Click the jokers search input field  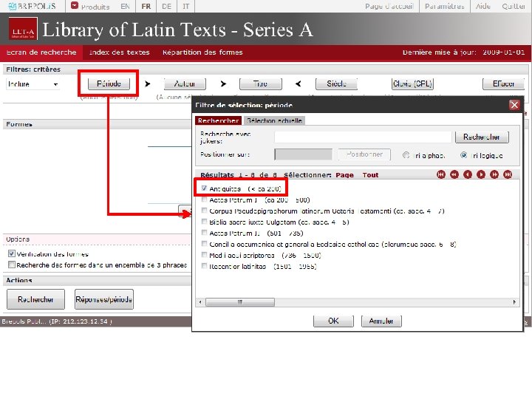click(363, 137)
